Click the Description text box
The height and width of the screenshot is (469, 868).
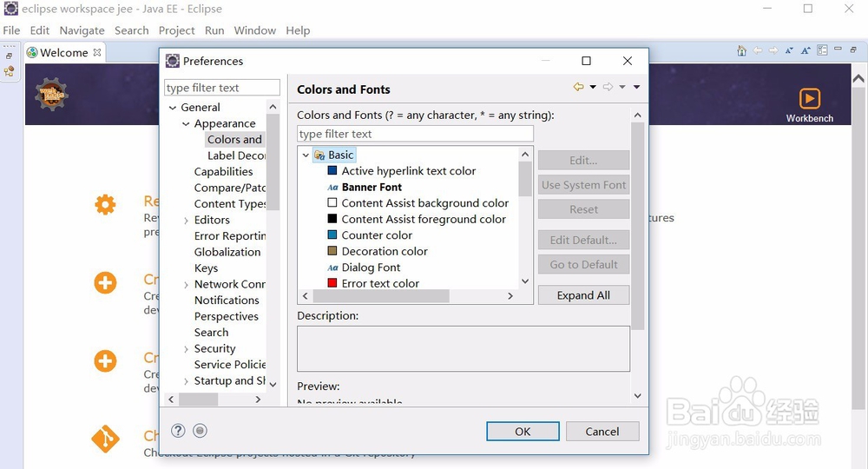[464, 349]
